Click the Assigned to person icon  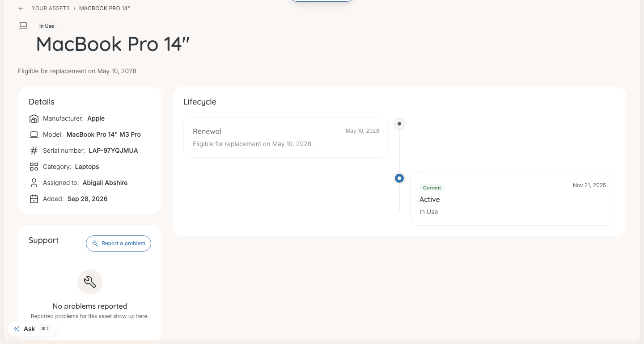coord(34,183)
